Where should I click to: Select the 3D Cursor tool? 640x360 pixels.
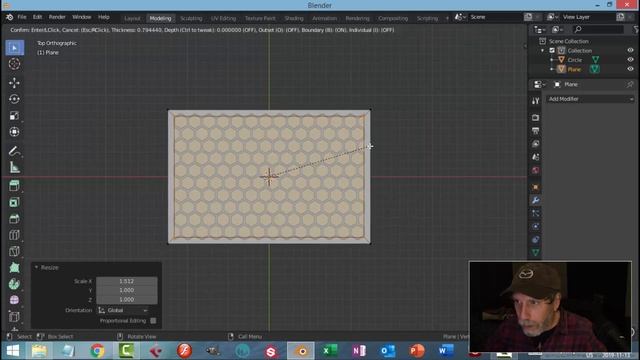[14, 64]
